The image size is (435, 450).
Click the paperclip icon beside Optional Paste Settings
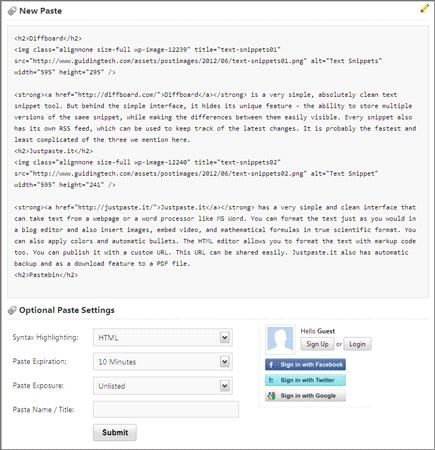12,310
